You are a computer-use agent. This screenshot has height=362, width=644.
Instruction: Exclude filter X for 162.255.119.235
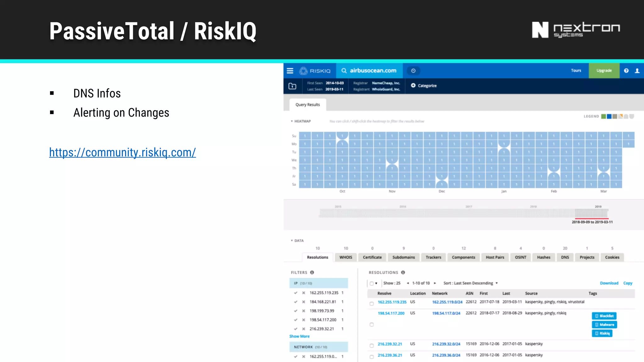point(303,293)
